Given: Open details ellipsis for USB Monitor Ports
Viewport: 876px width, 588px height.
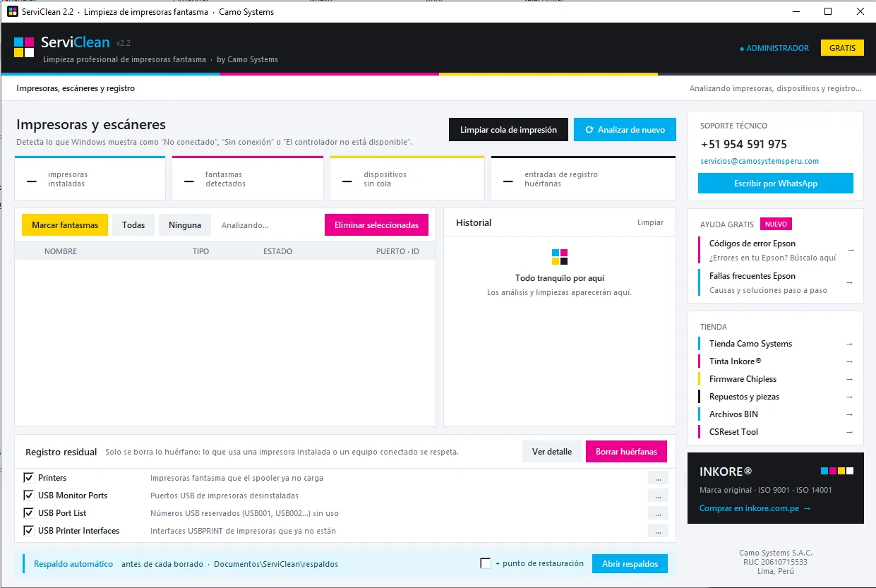Looking at the screenshot, I should click(658, 496).
